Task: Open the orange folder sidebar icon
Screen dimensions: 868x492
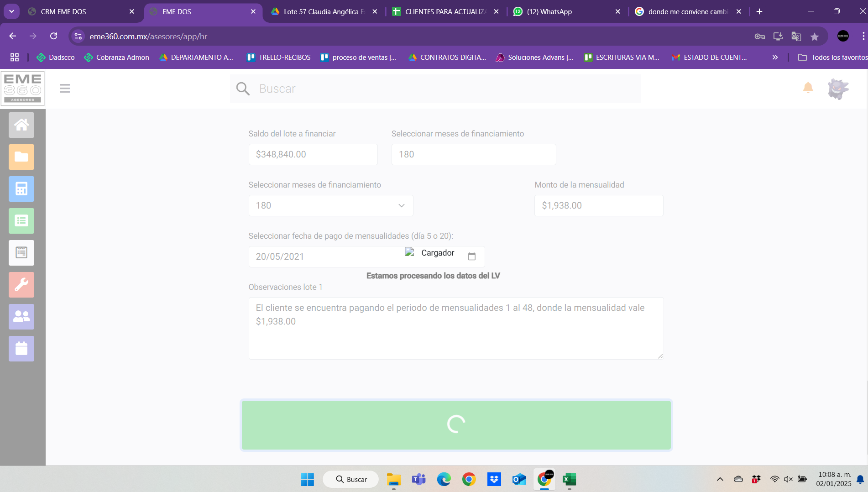Action: click(x=21, y=157)
